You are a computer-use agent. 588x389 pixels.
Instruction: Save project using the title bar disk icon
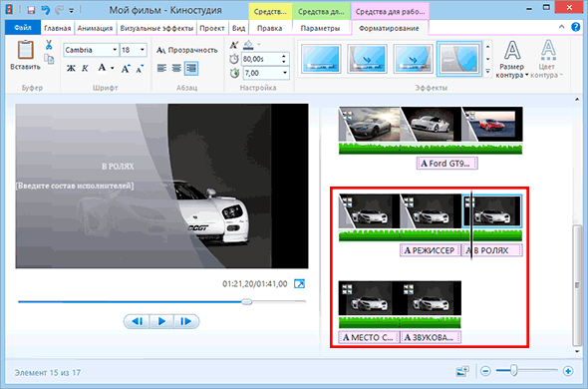(x=31, y=10)
